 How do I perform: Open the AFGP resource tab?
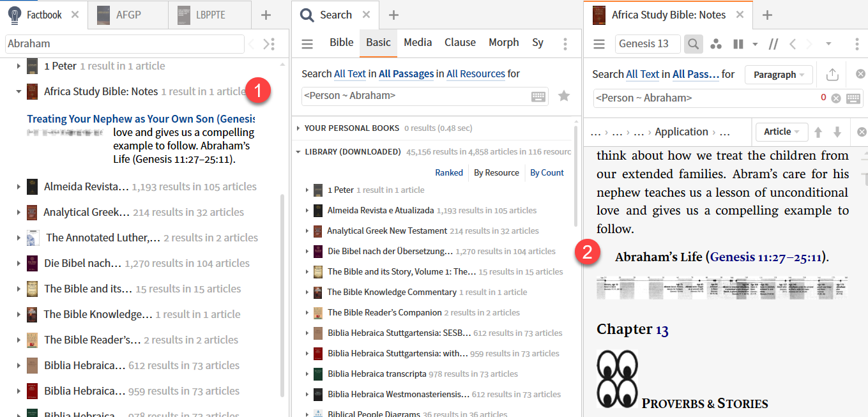click(x=128, y=15)
